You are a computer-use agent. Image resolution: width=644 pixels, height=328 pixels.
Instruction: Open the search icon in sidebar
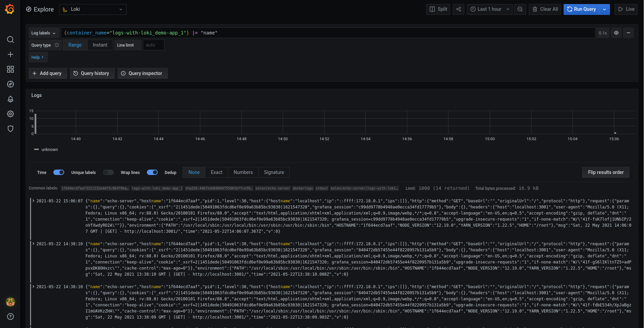tap(10, 40)
